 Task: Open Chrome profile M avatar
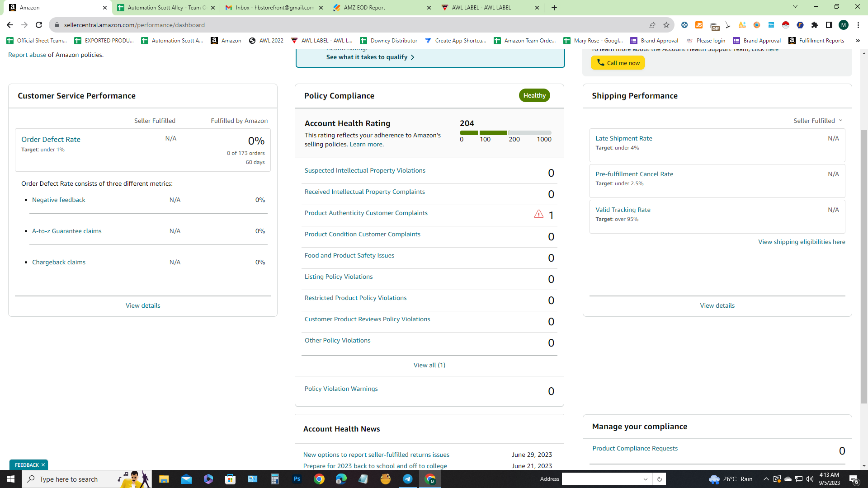click(844, 25)
